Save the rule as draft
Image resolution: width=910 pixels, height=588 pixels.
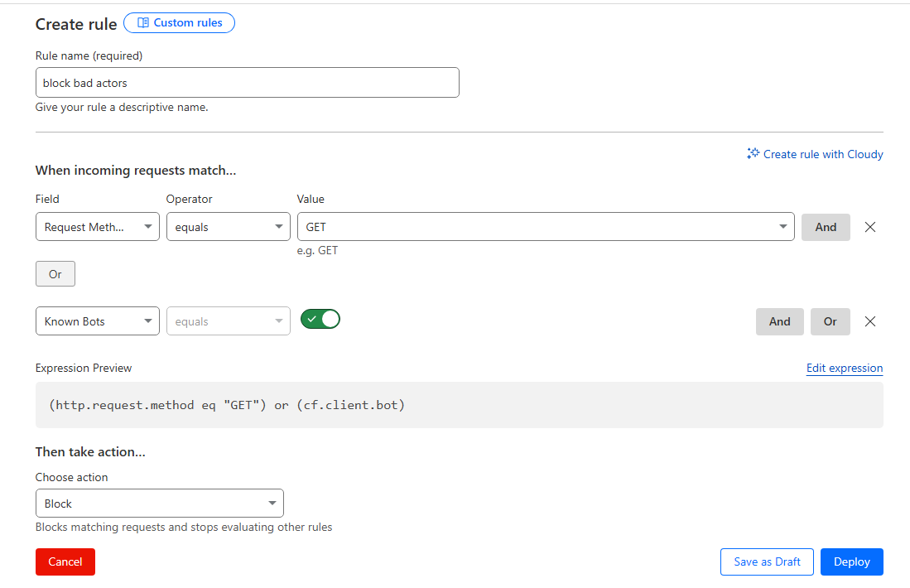point(767,561)
